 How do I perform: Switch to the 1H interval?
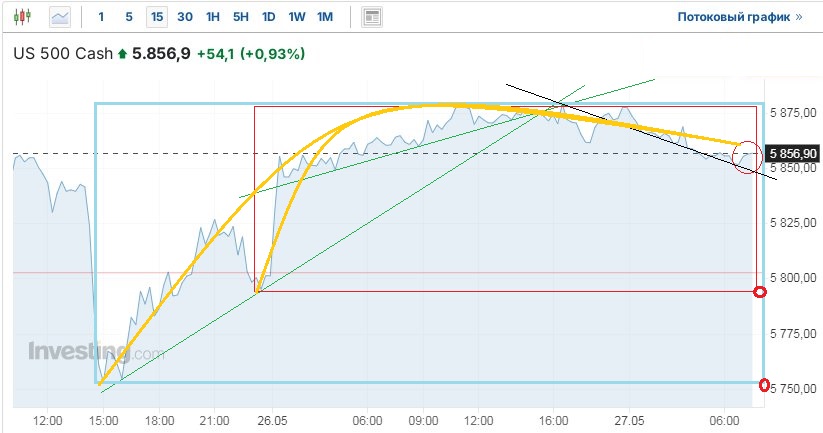click(213, 17)
